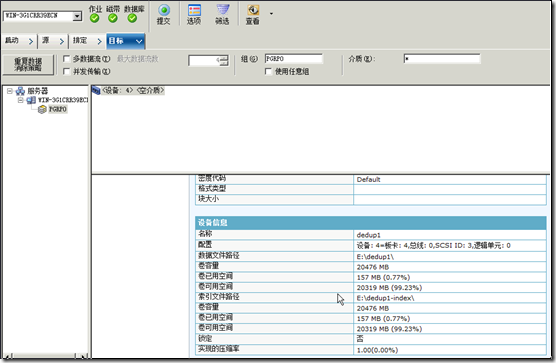The image size is (556, 363).
Task: Toggle the 使用任意组 checkbox
Action: 268,71
